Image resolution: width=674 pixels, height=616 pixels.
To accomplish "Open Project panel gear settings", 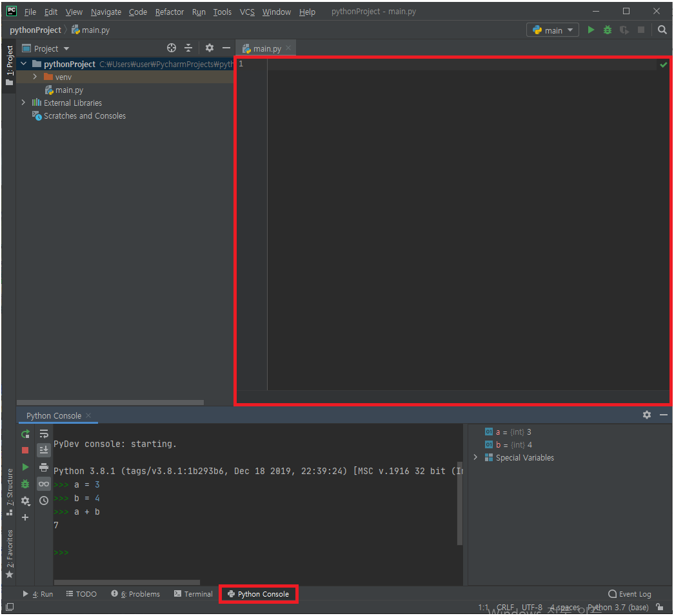I will click(210, 48).
